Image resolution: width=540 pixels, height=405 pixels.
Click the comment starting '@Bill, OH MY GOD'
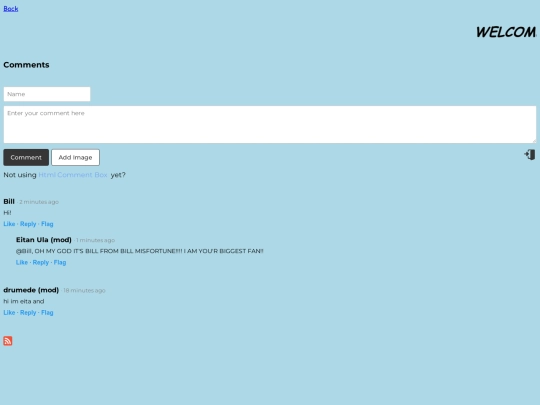(139, 251)
